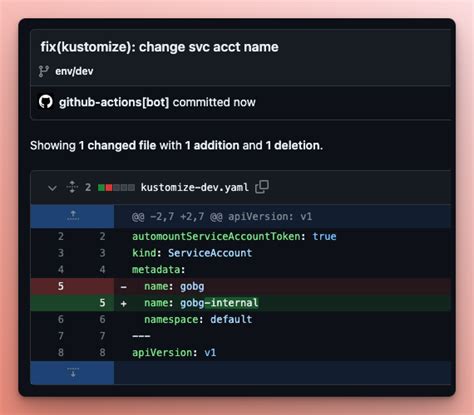Click the diffstat colored squares
Image resolution: width=474 pixels, height=415 pixels.
point(116,188)
